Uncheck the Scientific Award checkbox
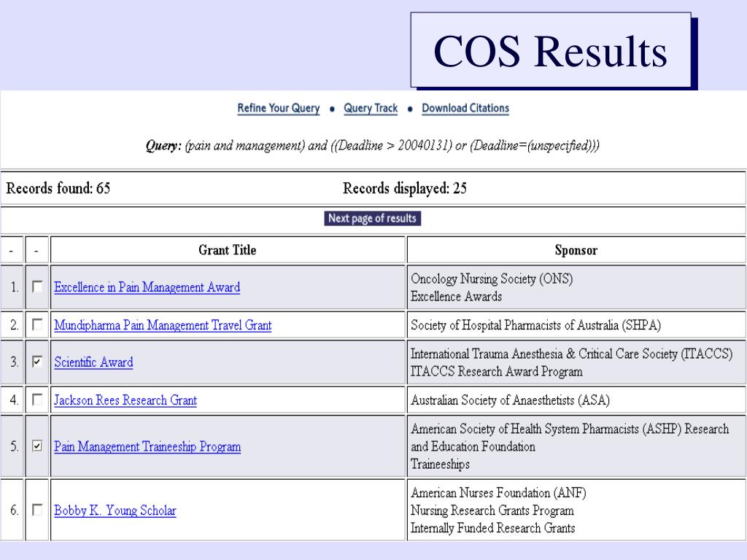 (37, 362)
